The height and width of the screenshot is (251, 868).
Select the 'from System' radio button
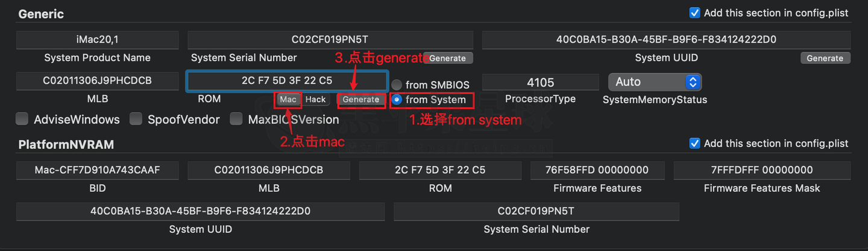click(397, 100)
